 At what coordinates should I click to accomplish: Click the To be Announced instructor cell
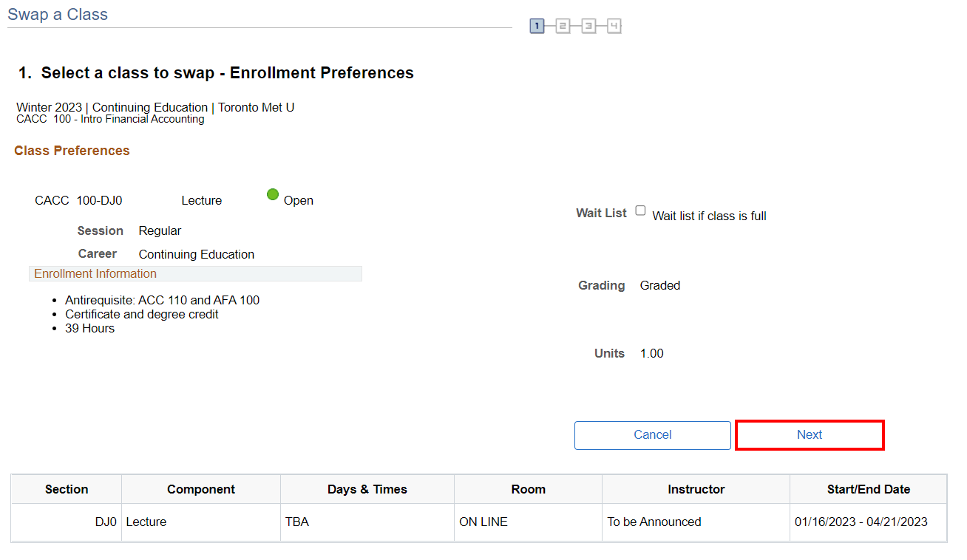(654, 522)
